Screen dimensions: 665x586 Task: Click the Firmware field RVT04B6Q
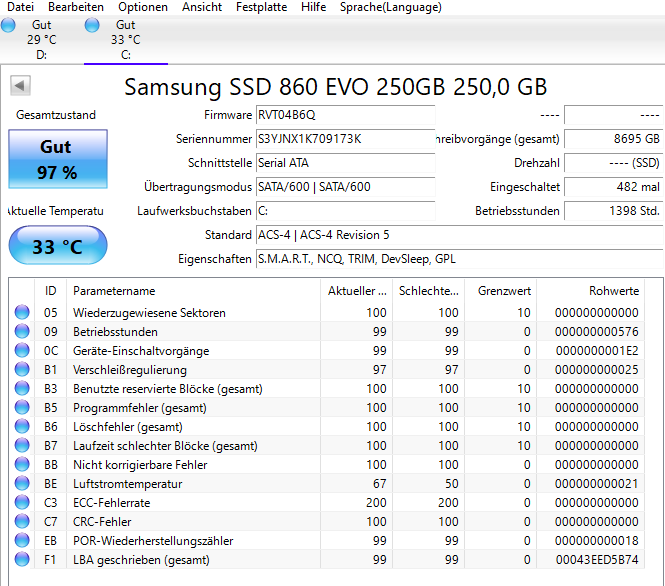346,115
